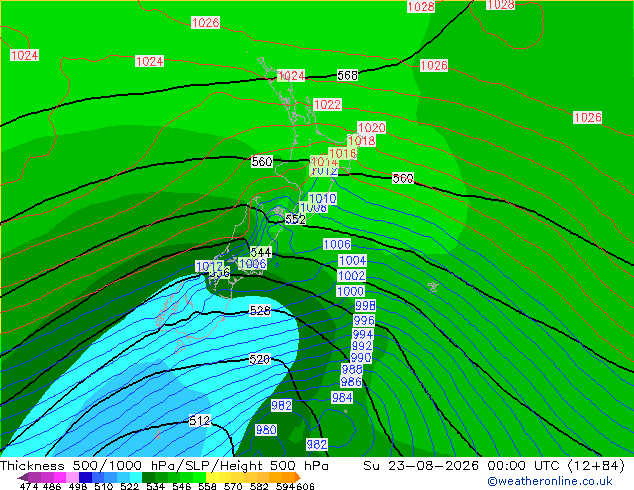Click the 1022 isobar label
The width and height of the screenshot is (634, 490).
click(x=328, y=105)
